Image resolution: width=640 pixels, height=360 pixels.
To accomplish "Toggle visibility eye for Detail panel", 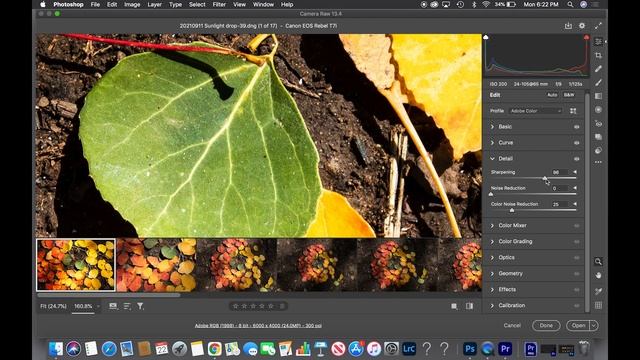I will [x=576, y=159].
